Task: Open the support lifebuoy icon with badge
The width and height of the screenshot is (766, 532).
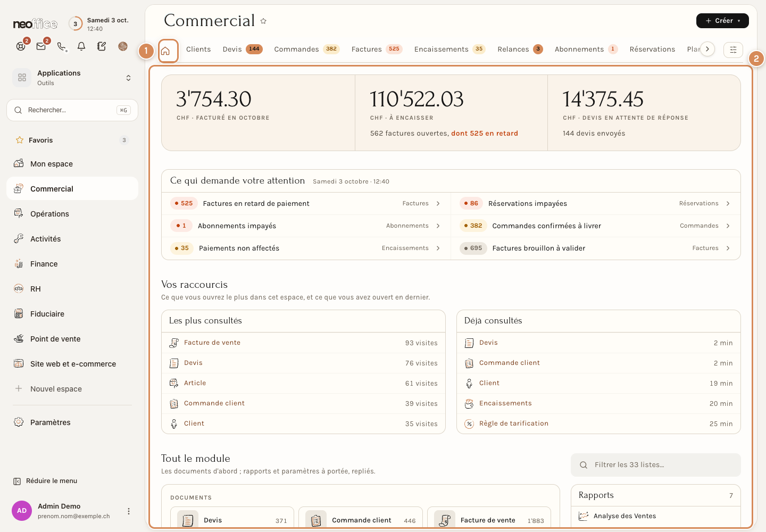Action: pyautogui.click(x=21, y=46)
